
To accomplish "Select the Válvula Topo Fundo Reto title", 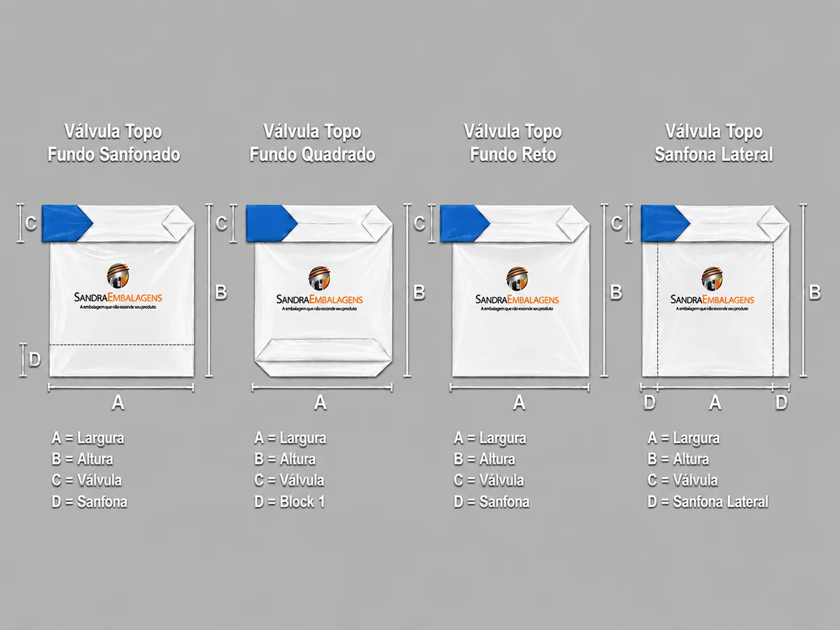I will (x=513, y=143).
